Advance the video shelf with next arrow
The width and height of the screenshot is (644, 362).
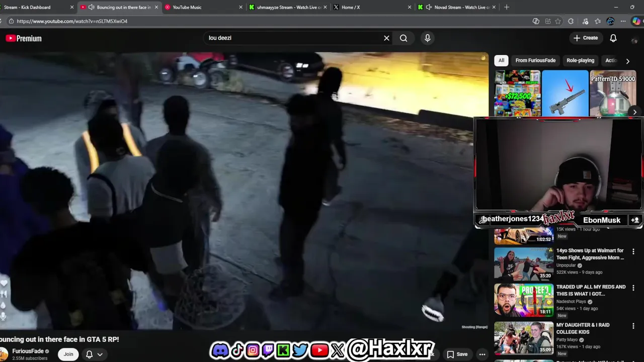[635, 113]
